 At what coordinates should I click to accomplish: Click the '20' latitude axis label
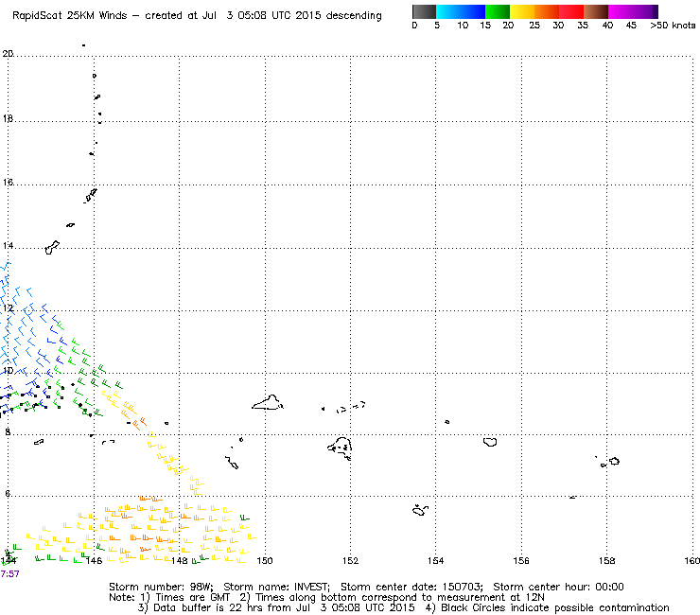coord(8,54)
